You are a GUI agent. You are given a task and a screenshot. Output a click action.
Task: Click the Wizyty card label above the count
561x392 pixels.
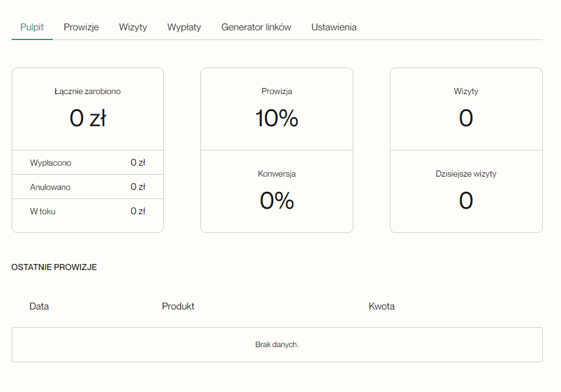(466, 92)
